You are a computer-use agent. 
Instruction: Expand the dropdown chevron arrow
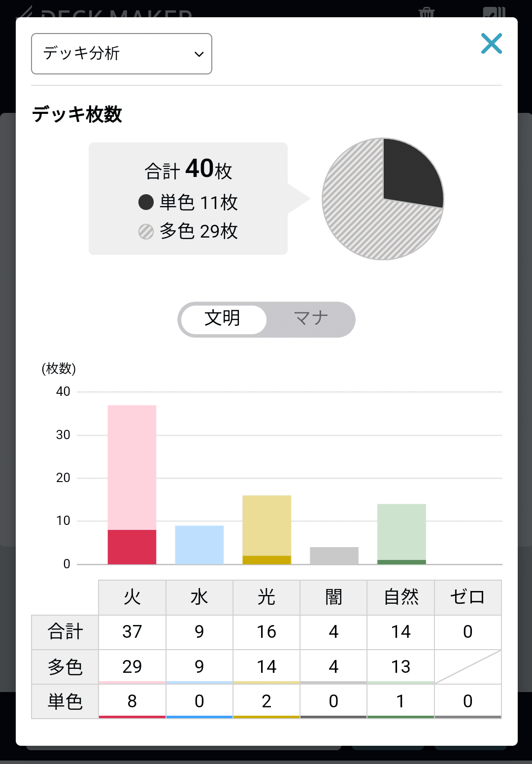pos(199,54)
